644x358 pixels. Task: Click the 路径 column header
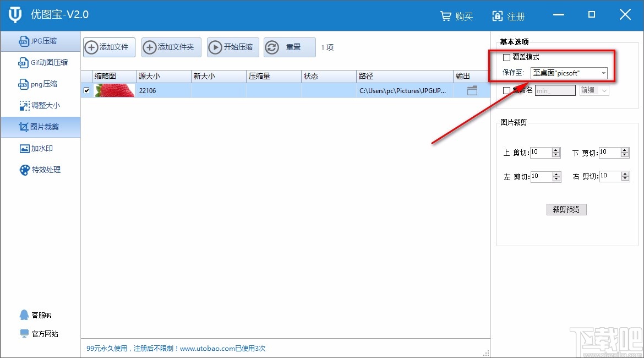coord(405,76)
